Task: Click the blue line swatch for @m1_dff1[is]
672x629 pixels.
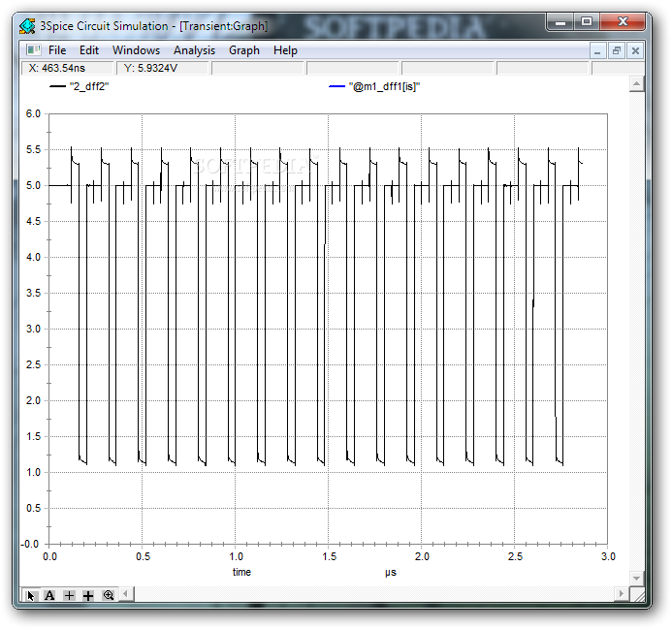Action: [x=336, y=86]
